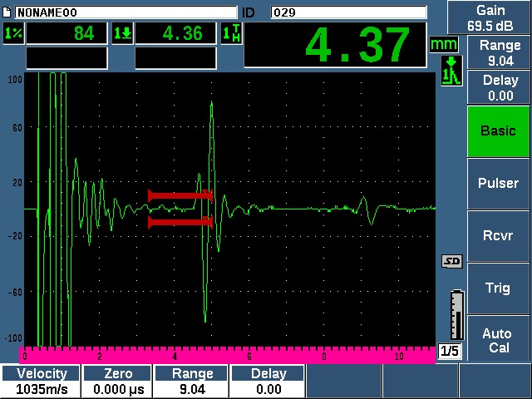
Task: Click the upper red gate bar
Action: [x=180, y=196]
